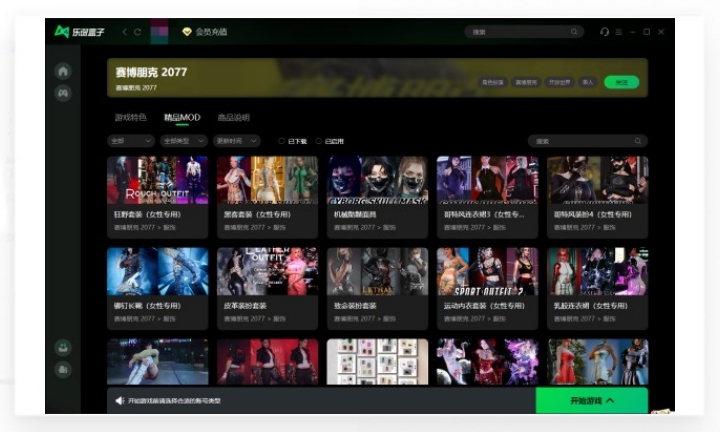The height and width of the screenshot is (432, 720).
Task: Open the user avatar in the title bar
Action: [159, 31]
